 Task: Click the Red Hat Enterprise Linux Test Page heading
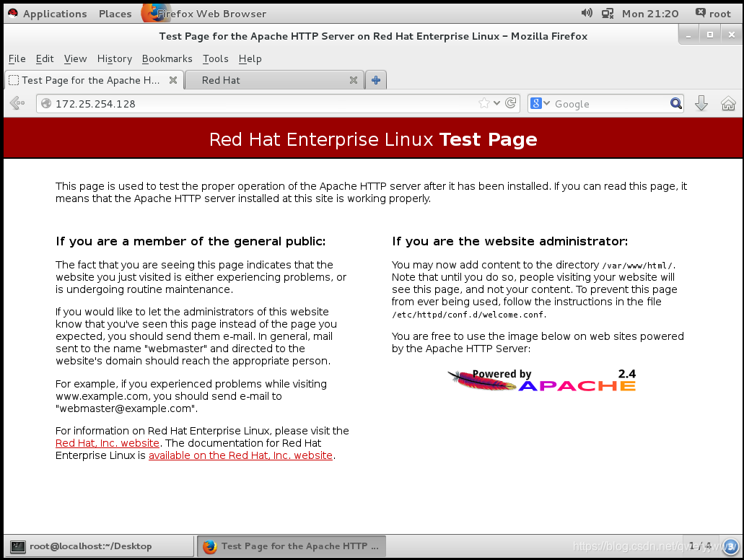(x=373, y=139)
